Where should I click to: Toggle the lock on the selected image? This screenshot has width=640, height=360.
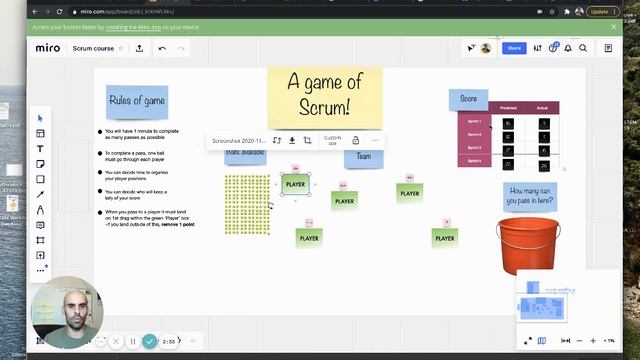tap(356, 140)
